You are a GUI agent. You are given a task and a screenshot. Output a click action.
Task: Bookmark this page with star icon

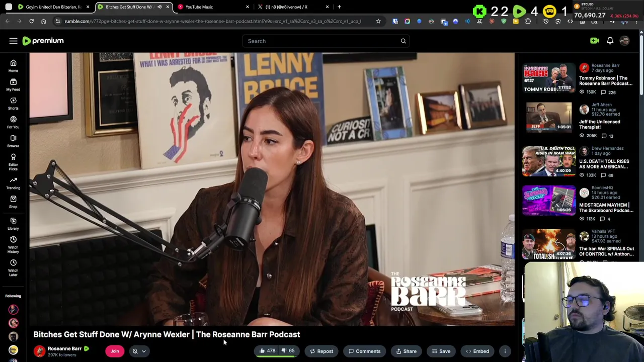tap(378, 21)
